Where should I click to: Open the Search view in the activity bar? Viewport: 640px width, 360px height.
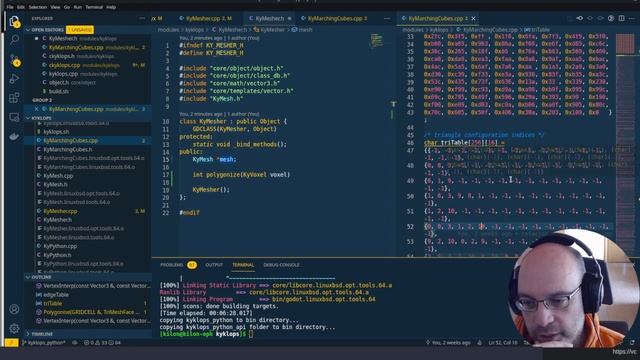14,40
